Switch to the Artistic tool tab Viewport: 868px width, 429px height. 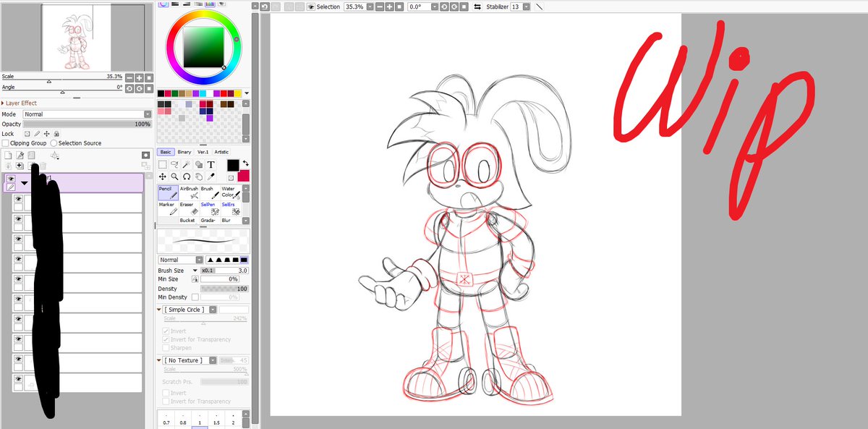221,152
